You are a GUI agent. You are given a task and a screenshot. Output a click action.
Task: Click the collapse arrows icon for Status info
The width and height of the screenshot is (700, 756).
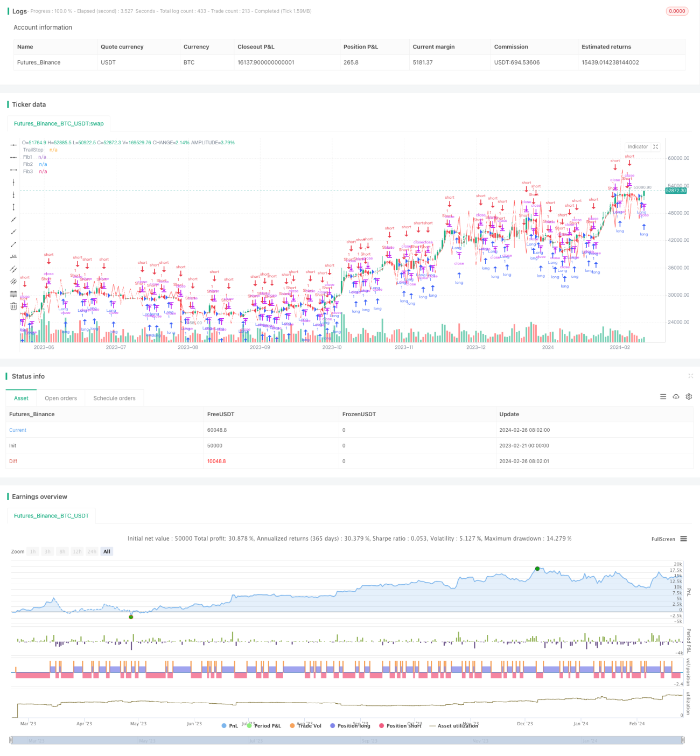click(x=690, y=376)
